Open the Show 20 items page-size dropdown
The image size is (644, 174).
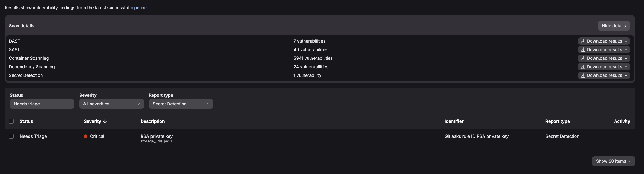tap(613, 161)
